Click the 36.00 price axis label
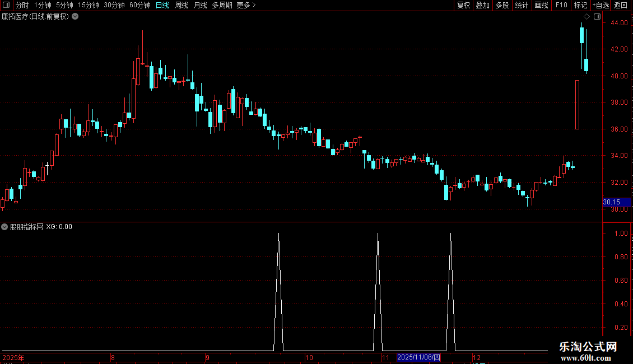The height and width of the screenshot is (364, 633). coord(619,129)
